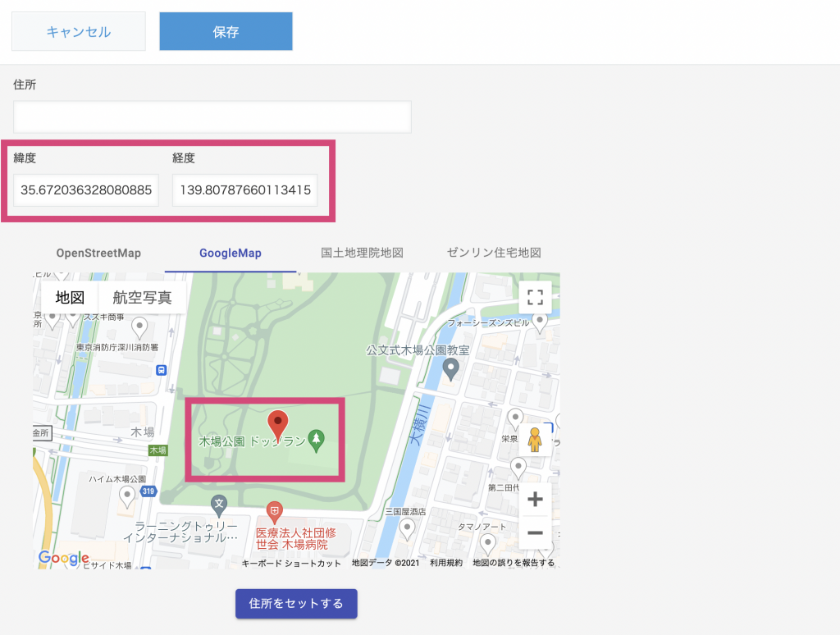
Task: Click the 住所をセットする button
Action: (x=296, y=603)
